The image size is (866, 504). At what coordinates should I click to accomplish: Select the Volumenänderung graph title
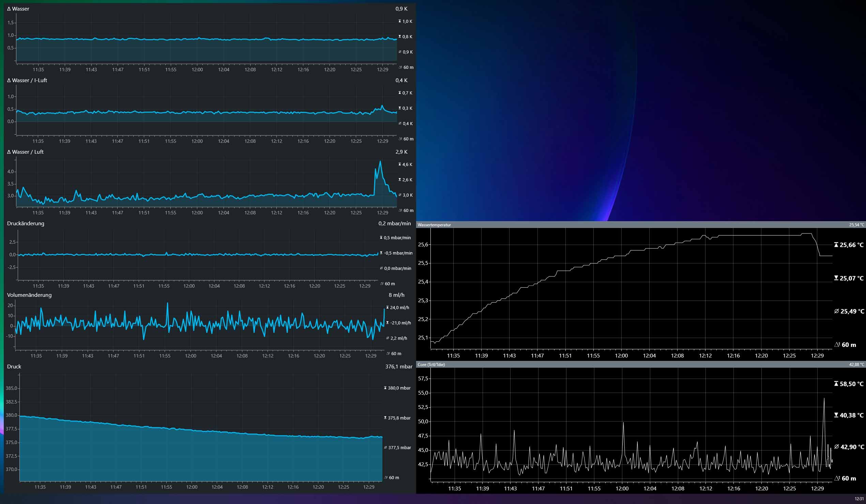29,295
